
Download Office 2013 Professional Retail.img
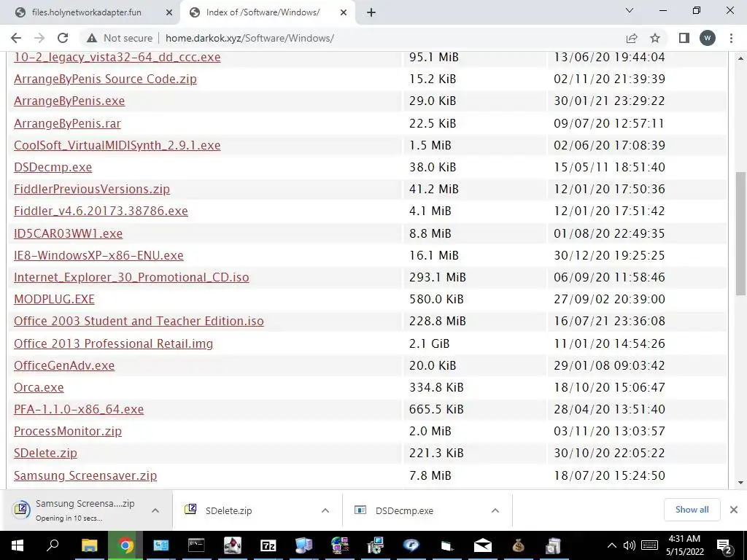pyautogui.click(x=113, y=343)
